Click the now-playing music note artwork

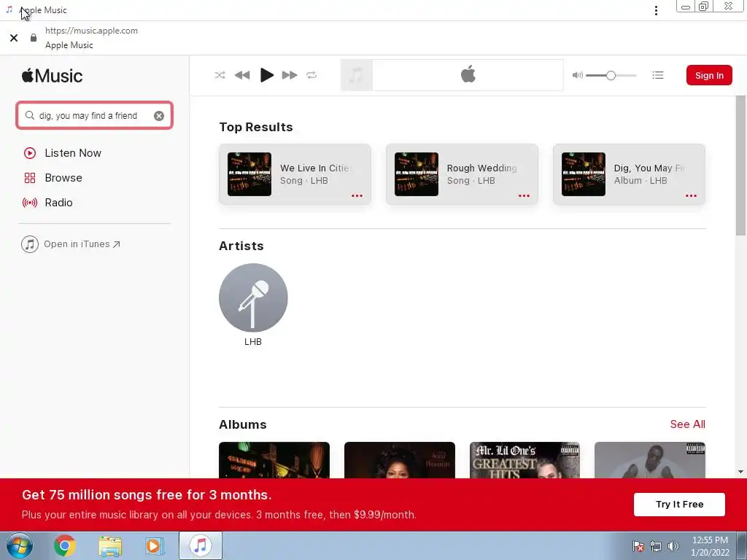click(x=356, y=75)
